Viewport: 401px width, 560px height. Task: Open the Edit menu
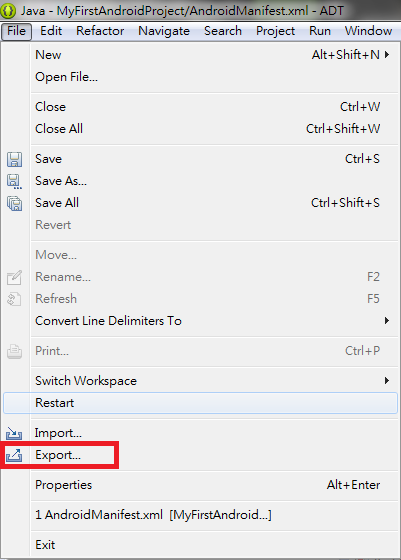[x=51, y=31]
